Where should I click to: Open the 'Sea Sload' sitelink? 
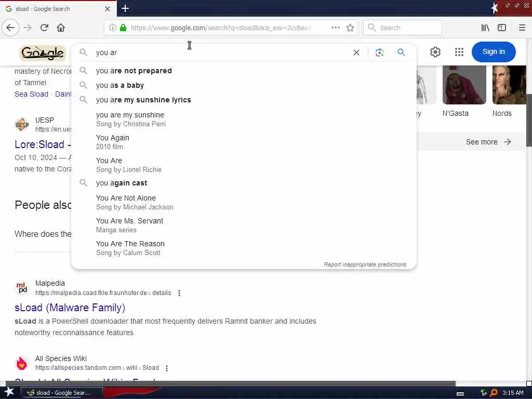pos(31,94)
